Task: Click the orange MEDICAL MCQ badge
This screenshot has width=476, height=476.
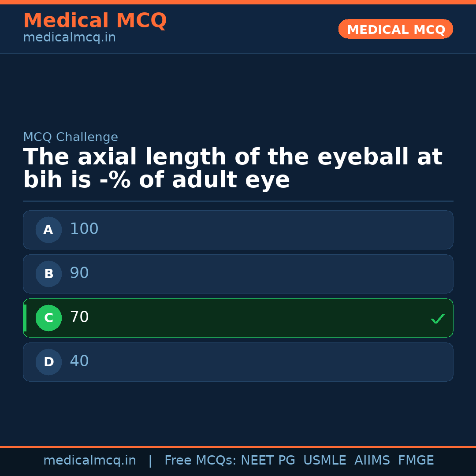Action: click(395, 29)
